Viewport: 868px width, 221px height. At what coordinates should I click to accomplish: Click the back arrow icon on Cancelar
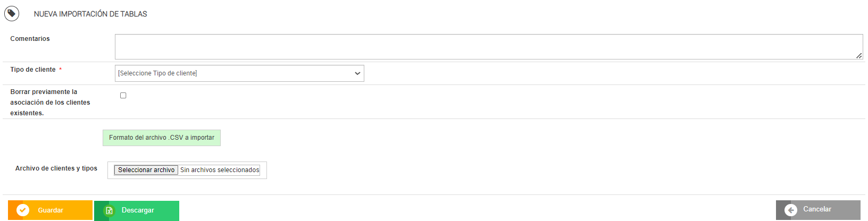791,210
